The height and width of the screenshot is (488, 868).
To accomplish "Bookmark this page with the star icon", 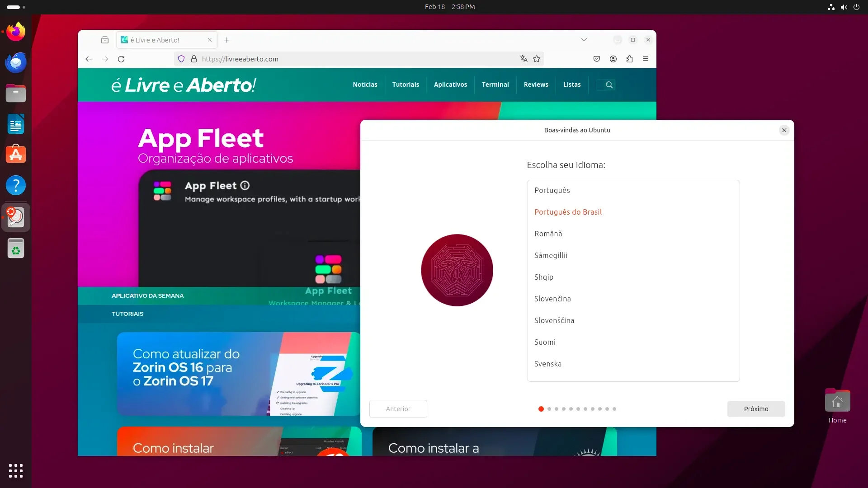I will (537, 59).
